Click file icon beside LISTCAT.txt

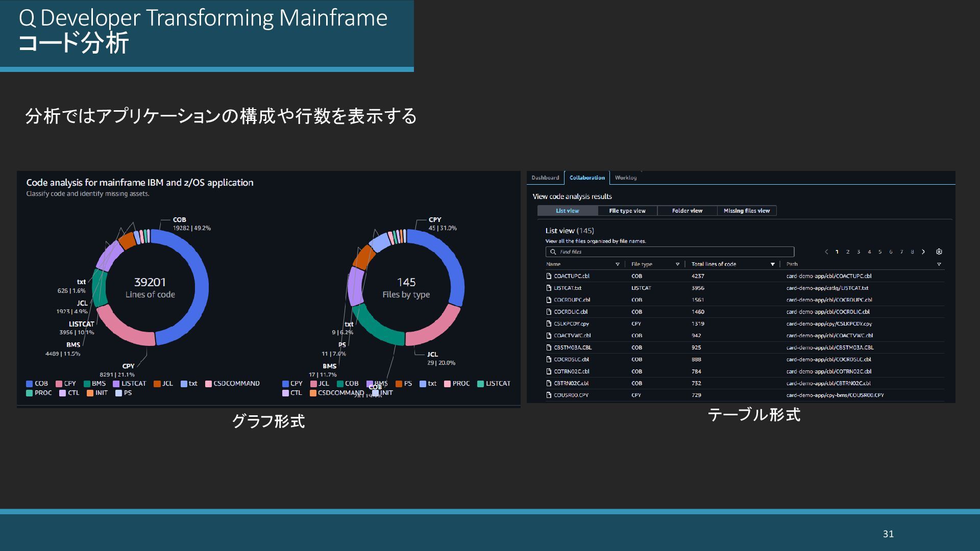click(x=549, y=288)
